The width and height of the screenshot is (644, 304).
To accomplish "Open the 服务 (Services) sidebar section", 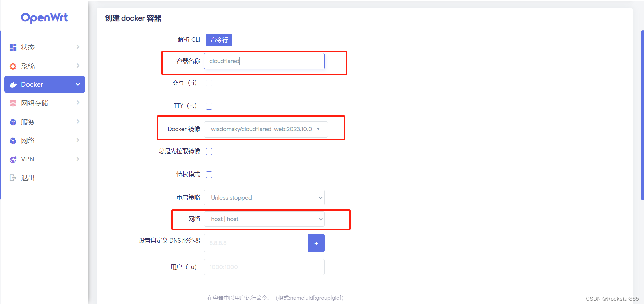I will click(x=28, y=122).
